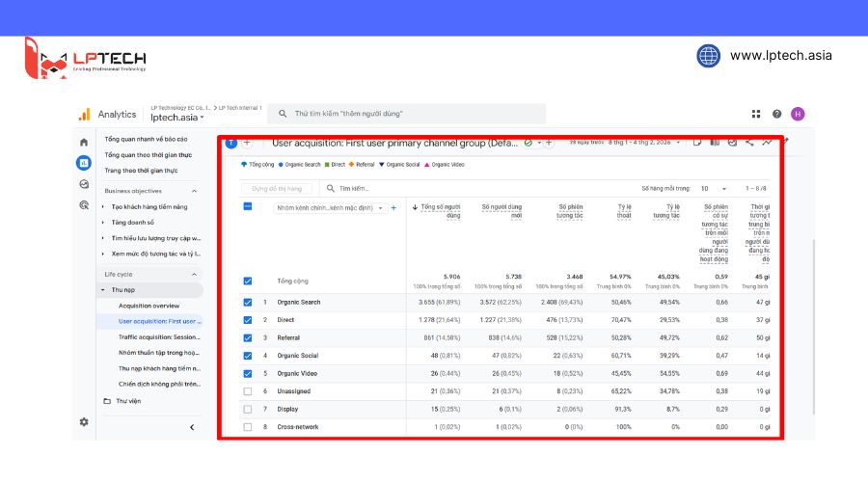The width and height of the screenshot is (868, 482).
Task: Click the globe icon beside www.lptech.asia
Action: pos(708,56)
